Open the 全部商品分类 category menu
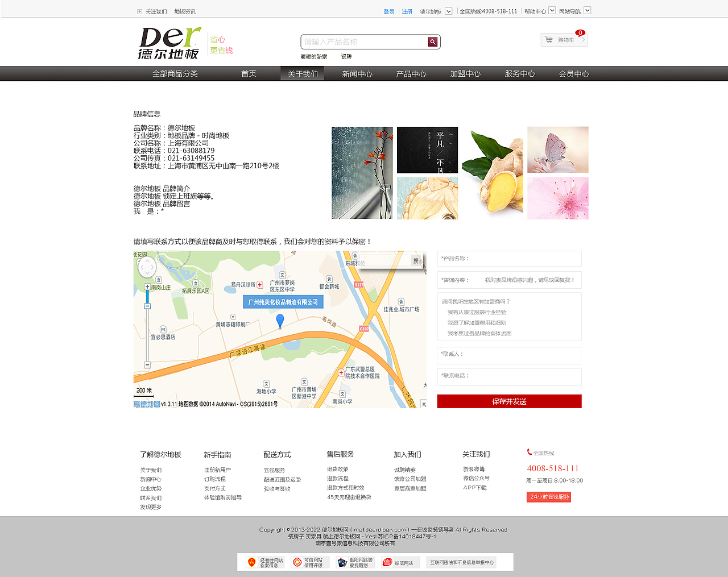The width and height of the screenshot is (728, 577). (175, 74)
